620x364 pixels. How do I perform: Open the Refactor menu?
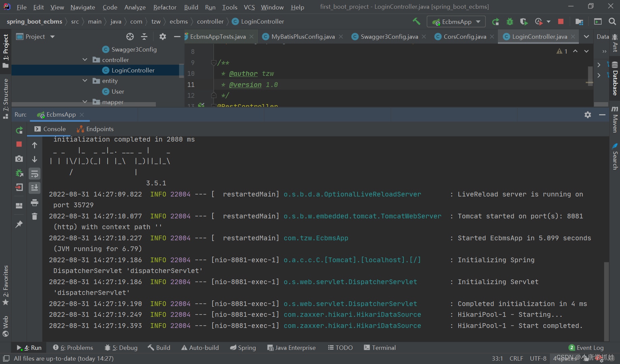(x=165, y=7)
